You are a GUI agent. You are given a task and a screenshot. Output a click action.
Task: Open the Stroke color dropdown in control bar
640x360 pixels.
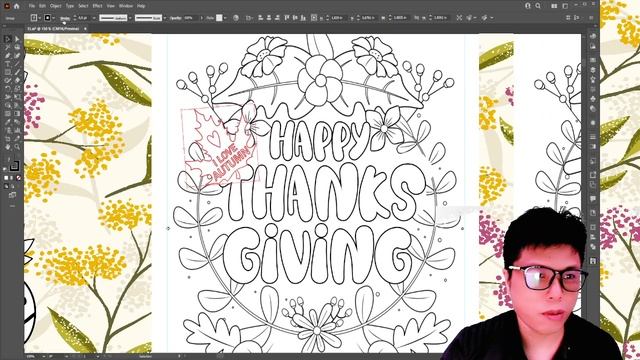pyautogui.click(x=53, y=18)
